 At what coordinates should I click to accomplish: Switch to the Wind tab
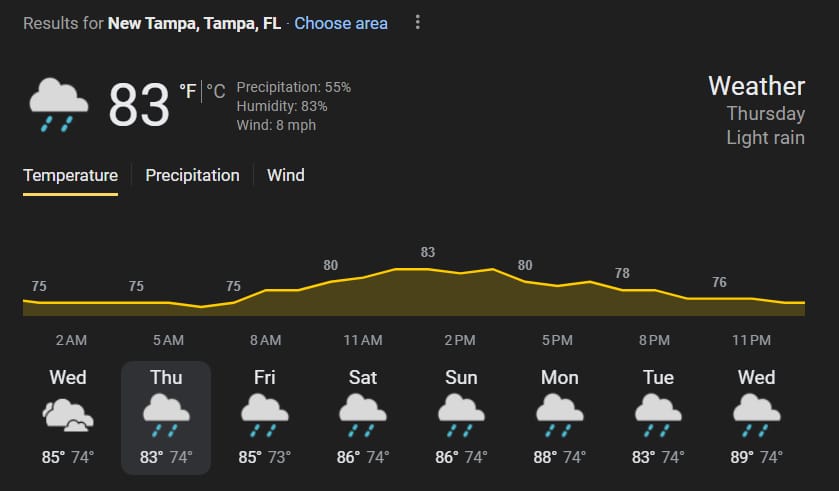[x=286, y=175]
